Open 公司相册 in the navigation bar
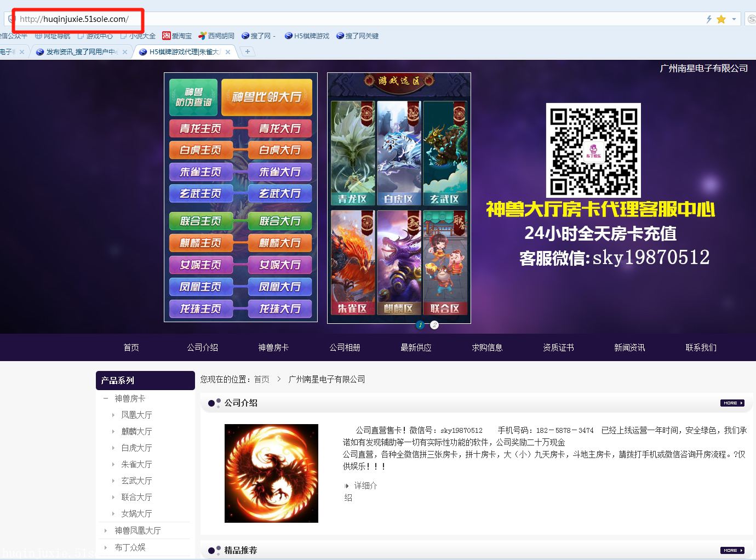The width and height of the screenshot is (756, 560). click(x=345, y=347)
